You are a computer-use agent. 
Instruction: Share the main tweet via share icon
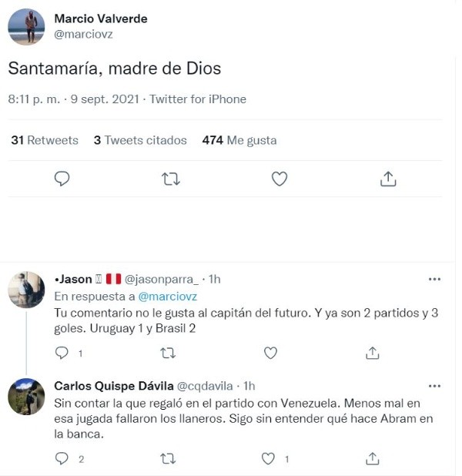click(x=388, y=179)
